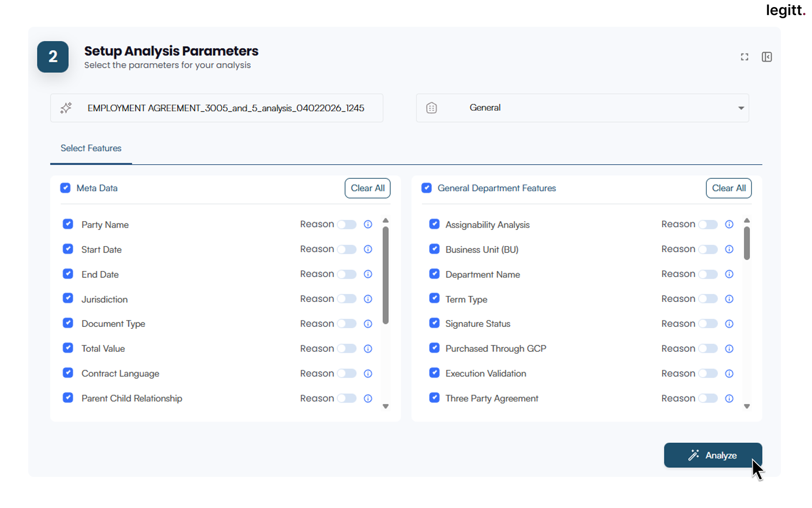The height and width of the screenshot is (508, 812).
Task: Click Clear All for Meta Data
Action: coord(367,188)
